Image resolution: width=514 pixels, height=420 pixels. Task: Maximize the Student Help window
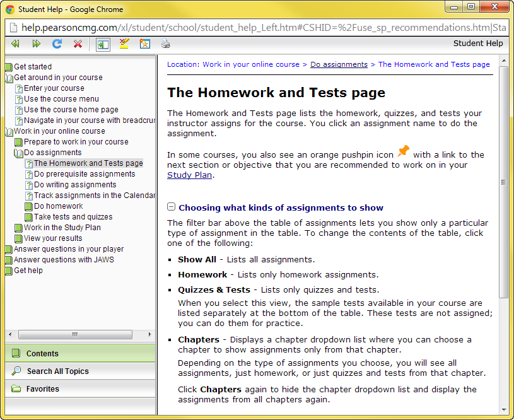[471, 7]
